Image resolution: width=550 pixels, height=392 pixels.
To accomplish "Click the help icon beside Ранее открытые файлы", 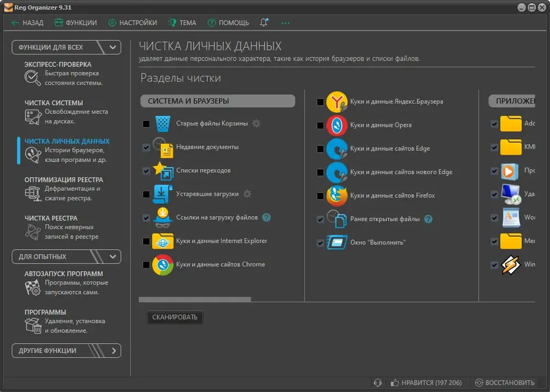I will (428, 219).
